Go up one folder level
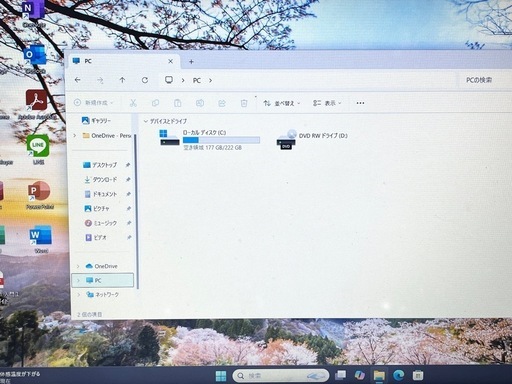512x384 pixels. coord(122,80)
